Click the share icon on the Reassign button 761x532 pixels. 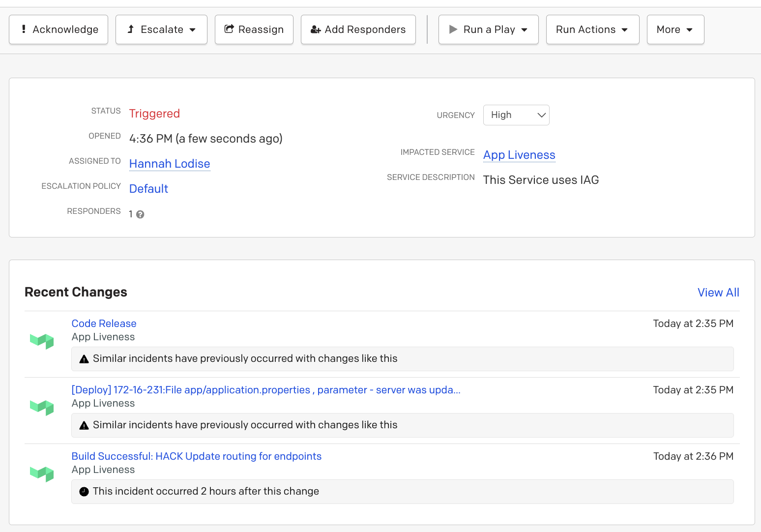229,29
